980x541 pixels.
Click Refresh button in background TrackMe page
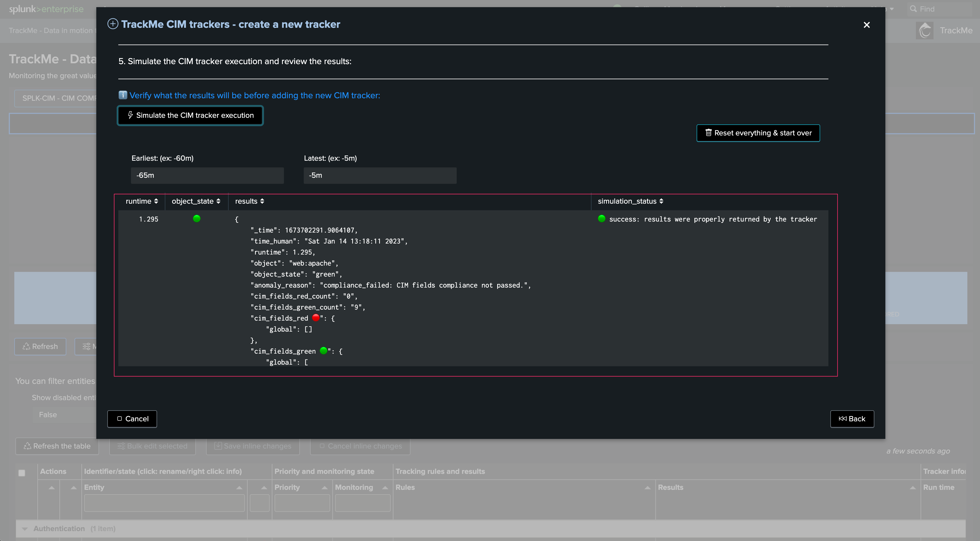40,347
